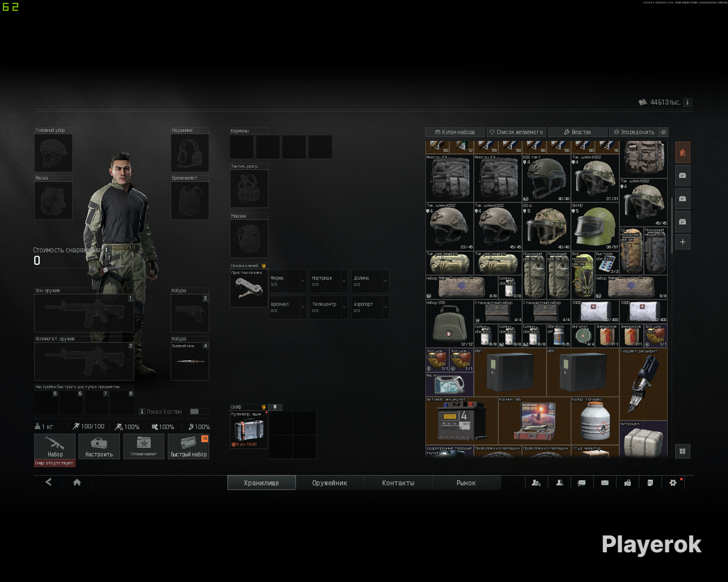
Task: Go back with the left arrow
Action: coord(48,482)
